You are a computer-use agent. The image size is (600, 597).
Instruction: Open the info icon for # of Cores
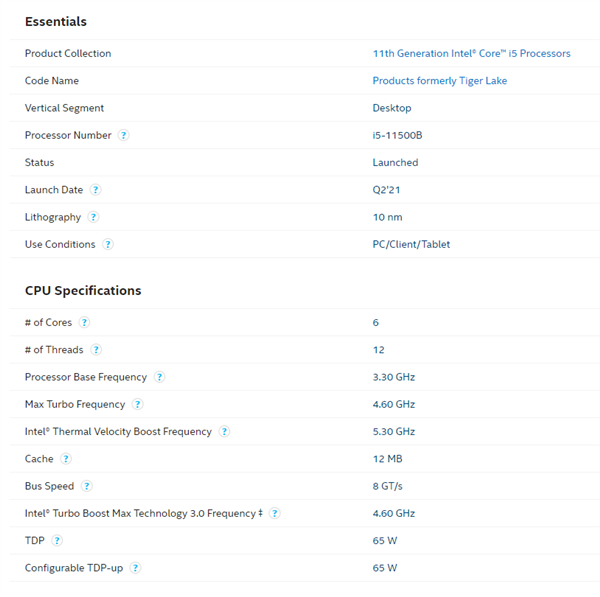click(x=84, y=322)
